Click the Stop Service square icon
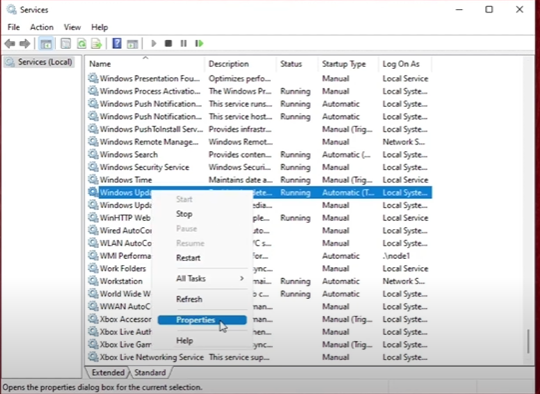Viewport: 540px width, 394px height. pos(168,43)
